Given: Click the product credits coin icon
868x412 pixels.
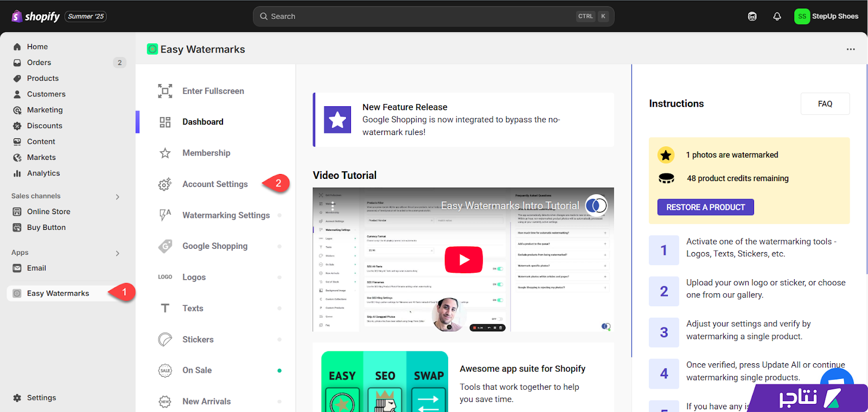Looking at the screenshot, I should (x=666, y=178).
